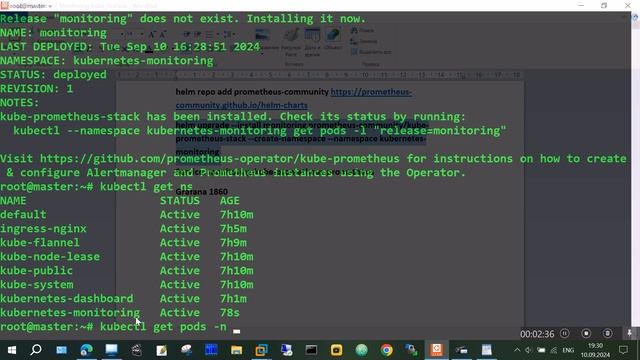Restore down the terminal window
This screenshot has width=640, height=360.
[604, 5]
